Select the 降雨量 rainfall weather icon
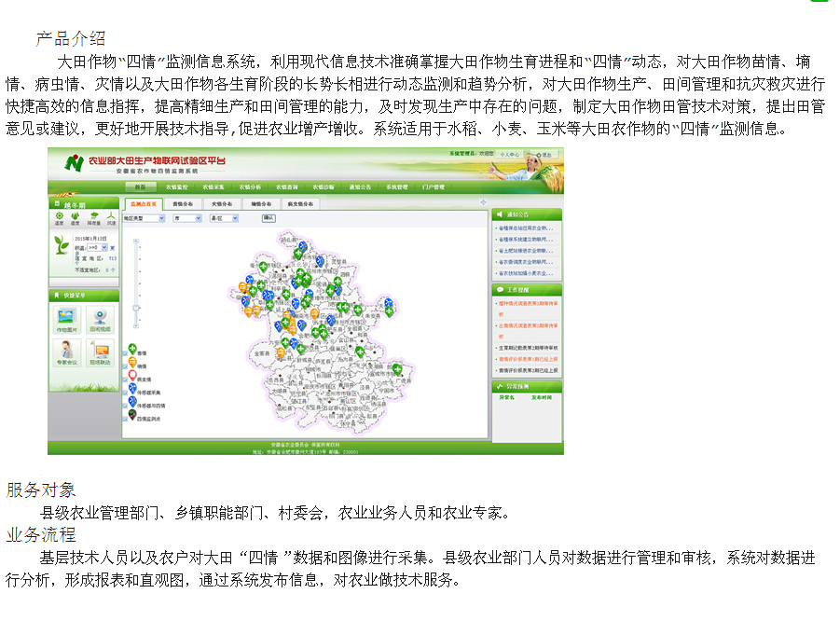Screen dimensions: 840x621 pyautogui.click(x=93, y=218)
